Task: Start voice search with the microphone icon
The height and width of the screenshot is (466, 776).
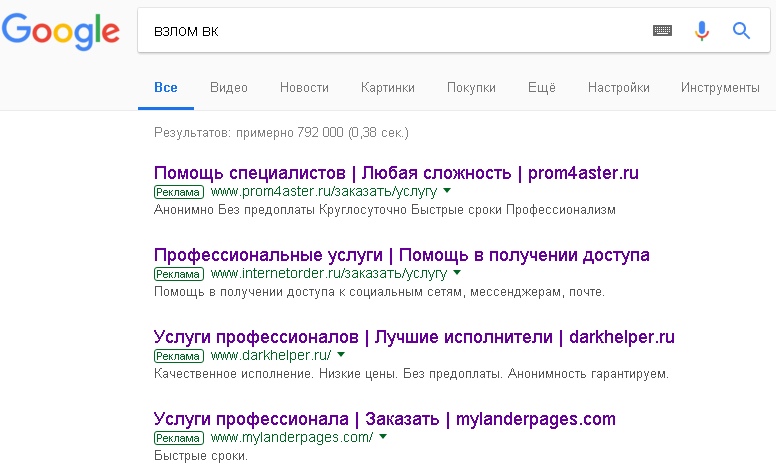Action: 702,31
